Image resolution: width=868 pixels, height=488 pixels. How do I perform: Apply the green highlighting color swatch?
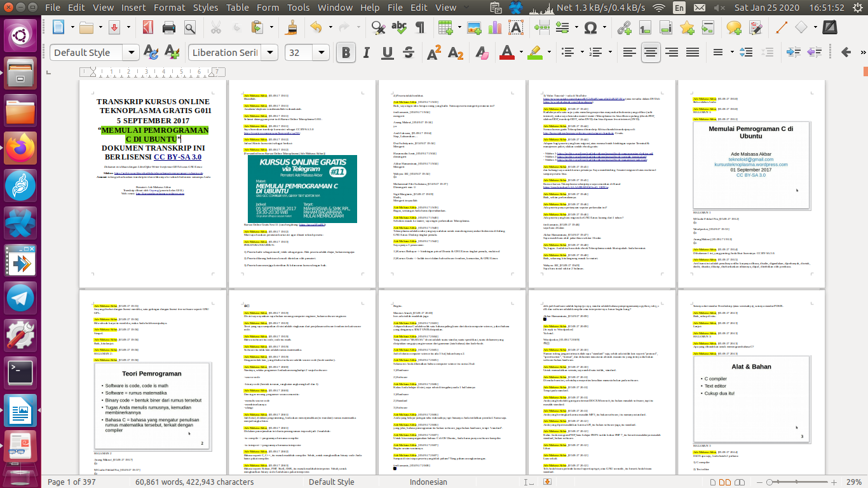pyautogui.click(x=534, y=52)
